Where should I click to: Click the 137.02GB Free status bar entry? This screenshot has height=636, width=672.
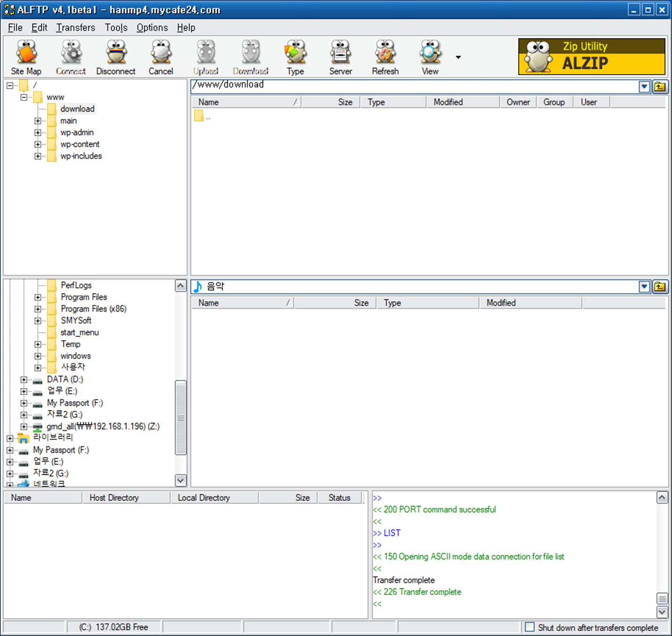pos(113,627)
